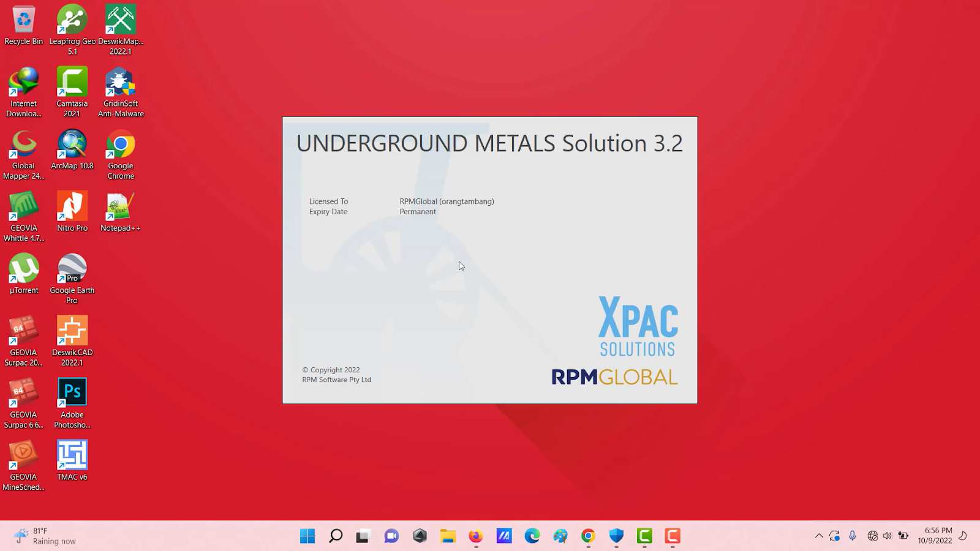The height and width of the screenshot is (551, 980).
Task: Open File Explorer from taskbar
Action: click(x=448, y=536)
